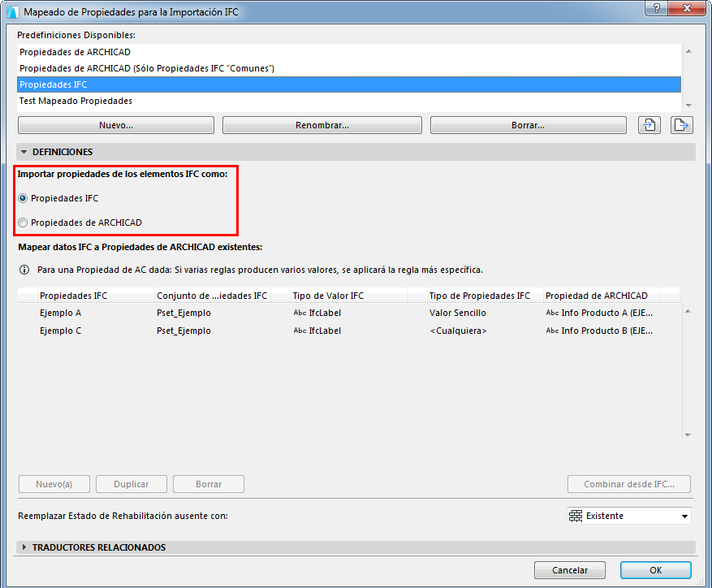Image resolution: width=712 pixels, height=588 pixels.
Task: Click the Borrar... predefinition button
Action: coord(528,125)
